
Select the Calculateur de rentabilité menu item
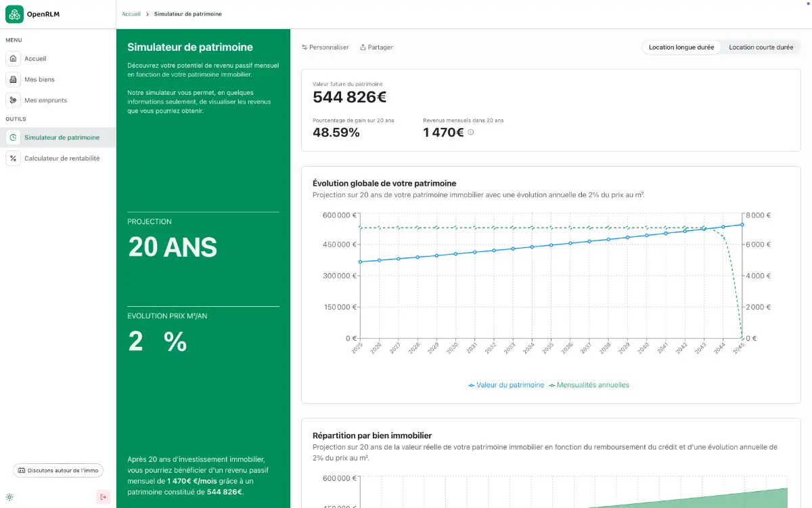[62, 158]
